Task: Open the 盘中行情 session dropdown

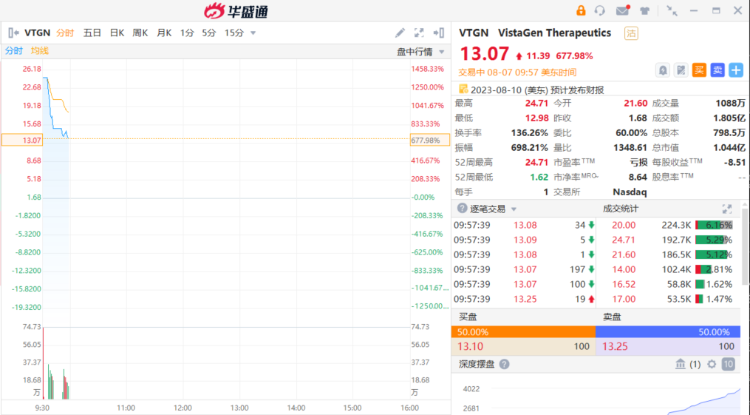Action: [421, 51]
